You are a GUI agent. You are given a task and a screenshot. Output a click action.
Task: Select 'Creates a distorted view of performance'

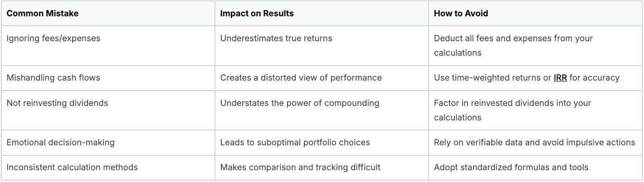[301, 77]
